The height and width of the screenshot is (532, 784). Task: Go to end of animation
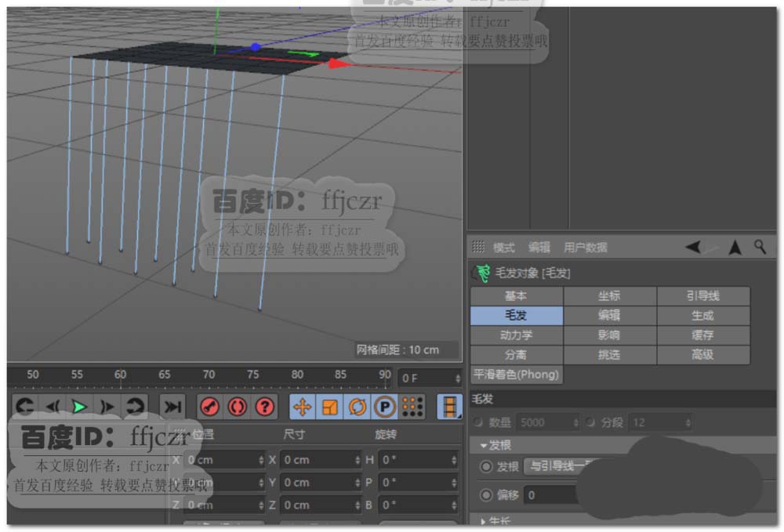(x=172, y=407)
